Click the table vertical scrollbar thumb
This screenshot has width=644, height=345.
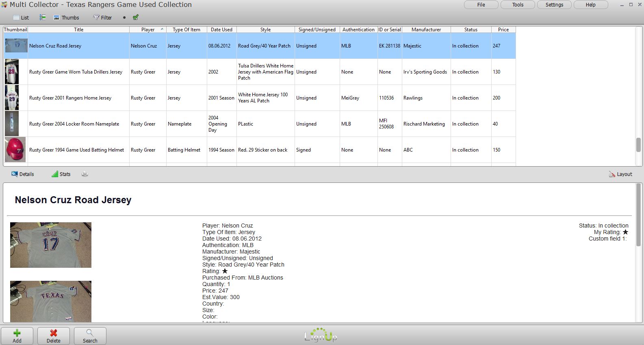coord(638,145)
